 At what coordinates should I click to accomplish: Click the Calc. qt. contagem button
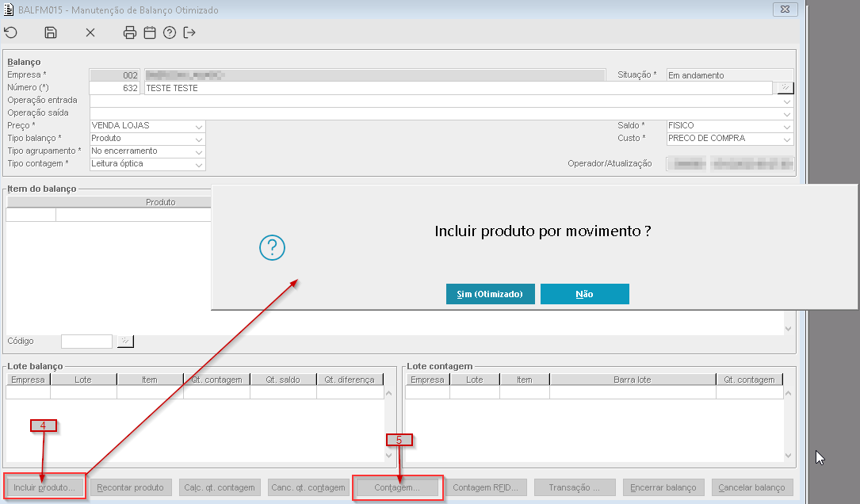point(220,487)
